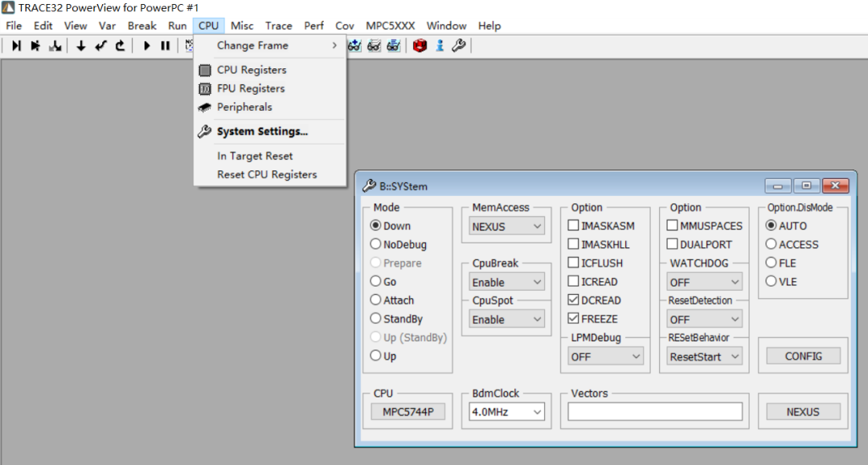Select Peripherals in the CPU menu
Screen dimensions: 868x465
pos(244,107)
